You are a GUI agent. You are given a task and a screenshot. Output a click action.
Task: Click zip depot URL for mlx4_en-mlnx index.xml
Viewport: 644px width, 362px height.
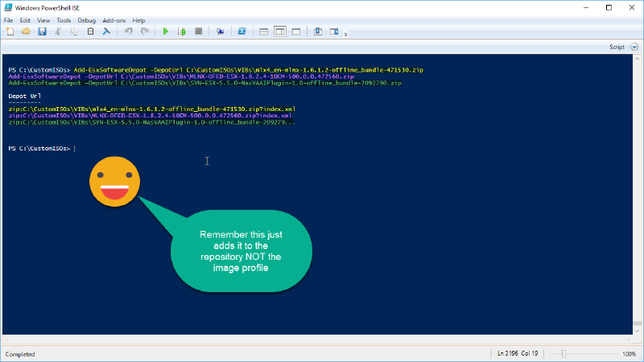click(x=152, y=109)
